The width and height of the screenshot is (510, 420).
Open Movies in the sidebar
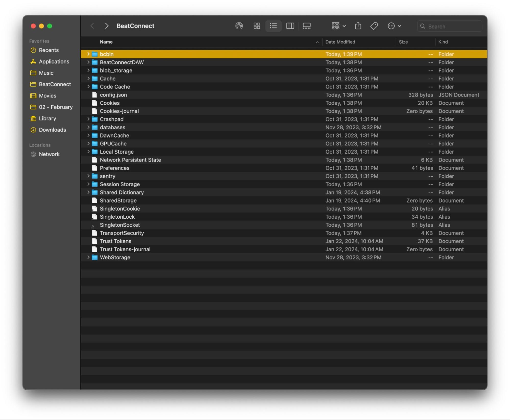43,96
